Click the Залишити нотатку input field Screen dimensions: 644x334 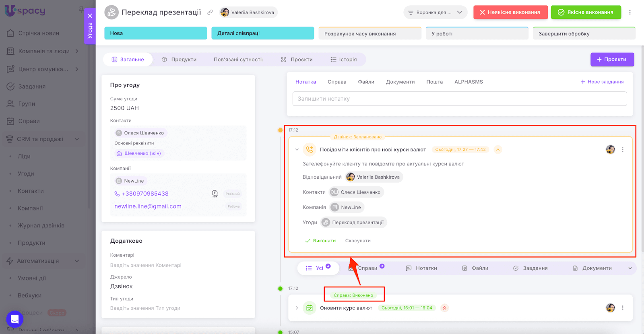(459, 99)
